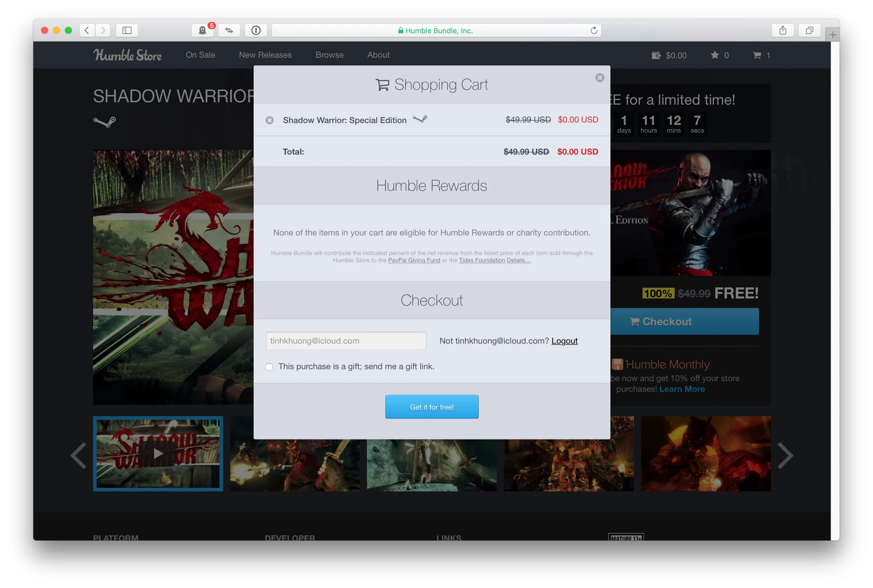Image resolution: width=873 pixels, height=588 pixels.
Task: Open the Ghostery extension icon
Action: tap(202, 30)
